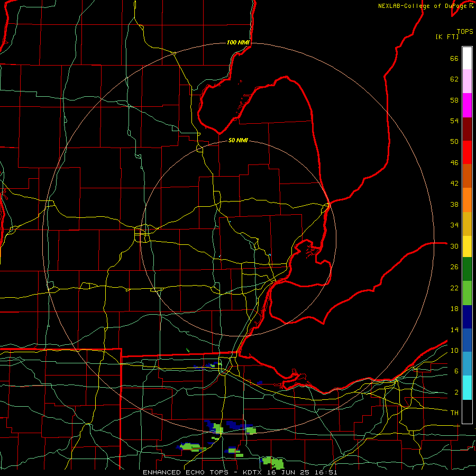This screenshot has height=476, width=476.
Task: Click the legend value 58
Action: click(x=454, y=100)
